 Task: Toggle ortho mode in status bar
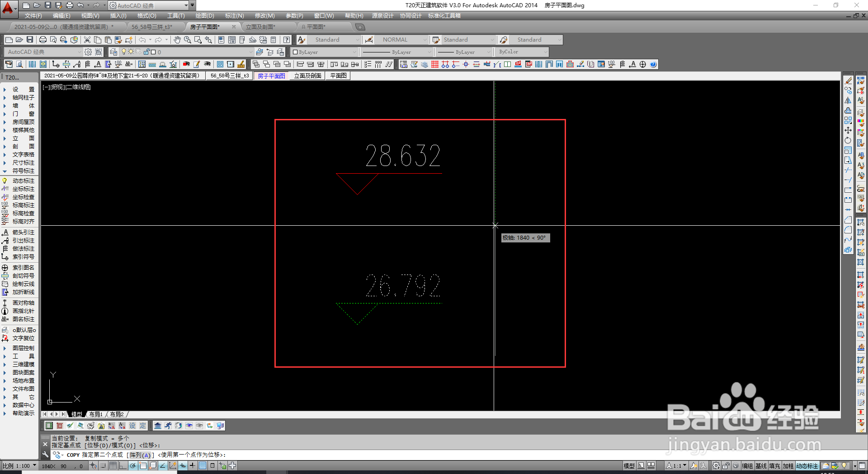tap(123, 465)
